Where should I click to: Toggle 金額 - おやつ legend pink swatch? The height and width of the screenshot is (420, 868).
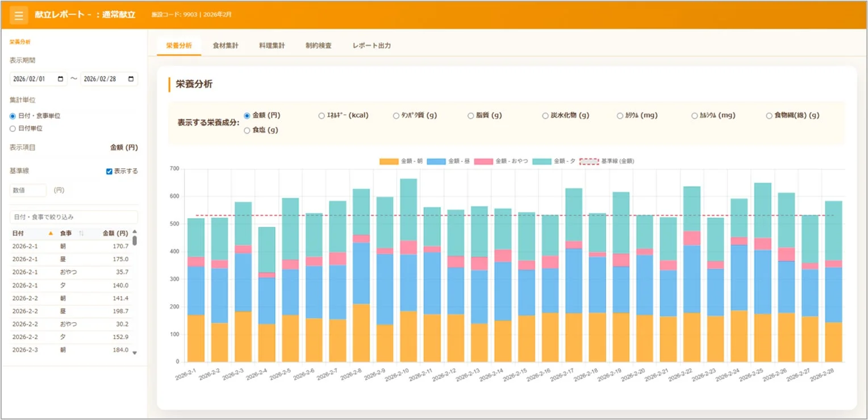pos(483,161)
